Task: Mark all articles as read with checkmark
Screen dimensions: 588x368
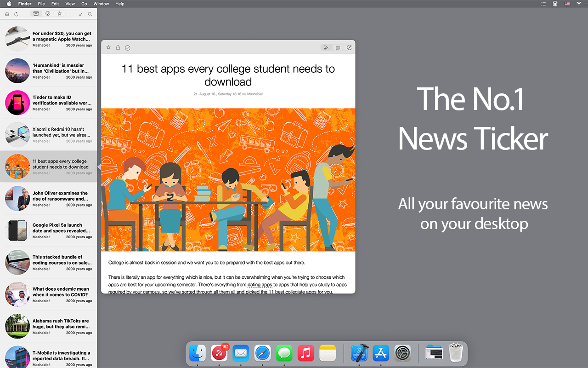Action: 81,14
